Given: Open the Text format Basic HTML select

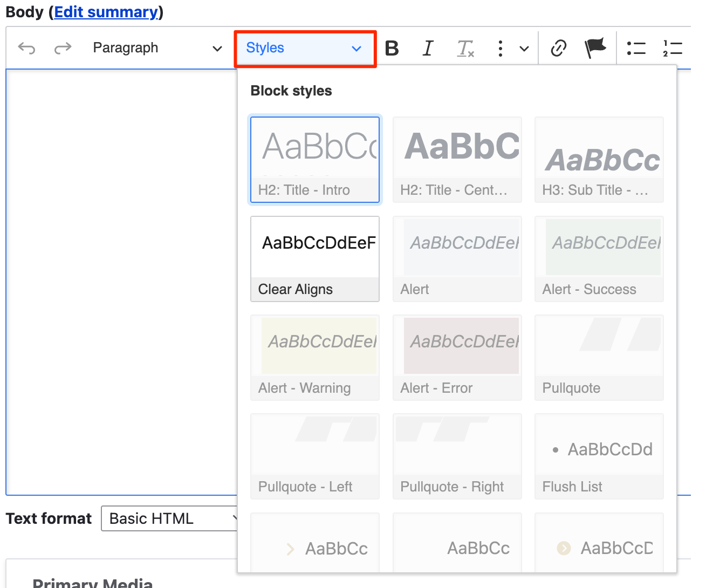Looking at the screenshot, I should (x=169, y=518).
